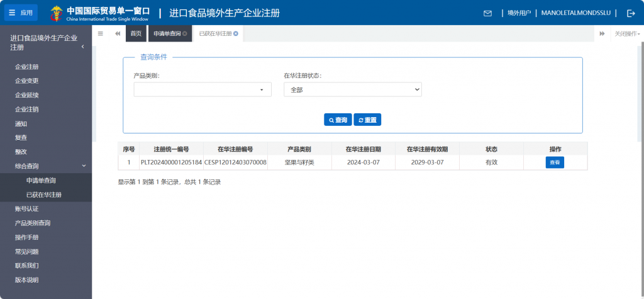Click the 在华注册编号 column header
Screen dimensions: 644x299
(x=235, y=149)
